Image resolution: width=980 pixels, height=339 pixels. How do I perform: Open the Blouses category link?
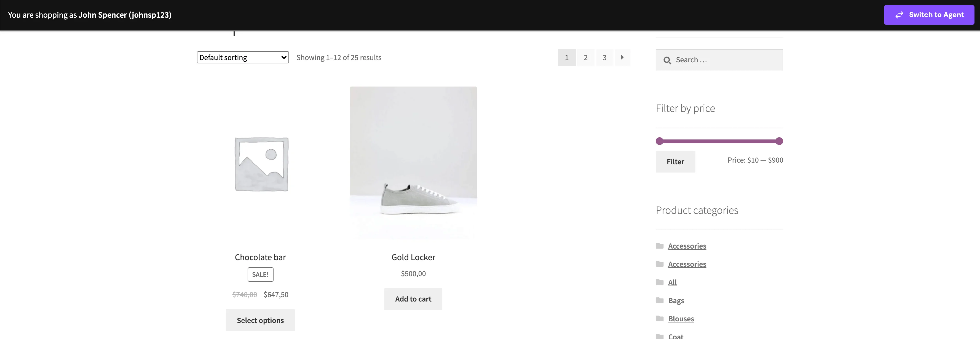[681, 319]
